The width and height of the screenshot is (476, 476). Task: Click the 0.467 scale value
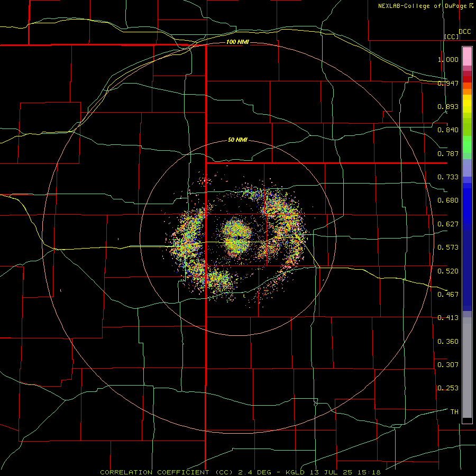coord(448,295)
